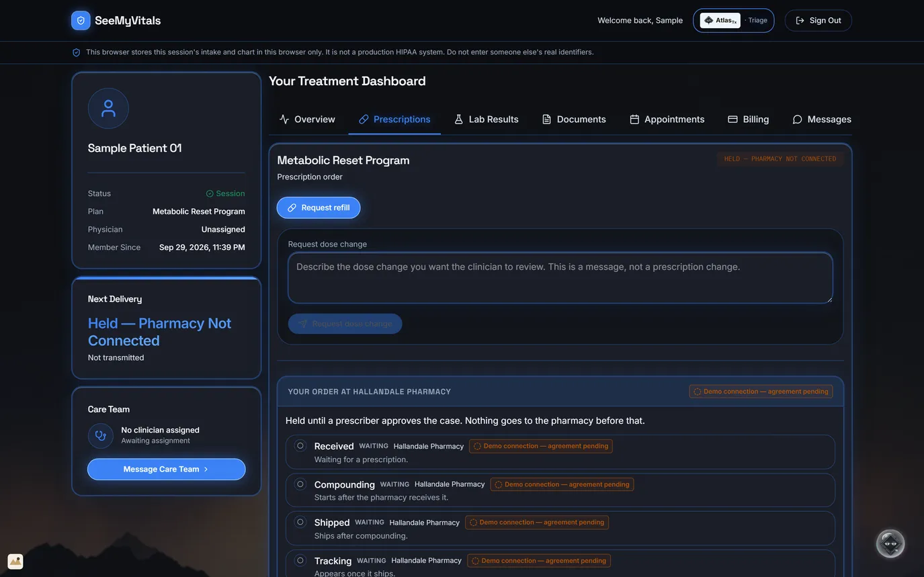
Task: Click the green Session status label
Action: click(225, 193)
